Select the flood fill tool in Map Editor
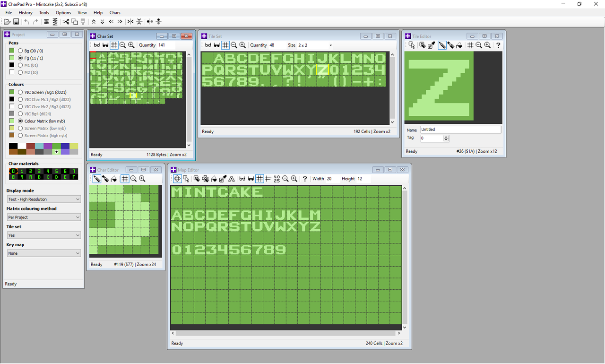Image resolution: width=605 pixels, height=364 pixels. tap(214, 179)
